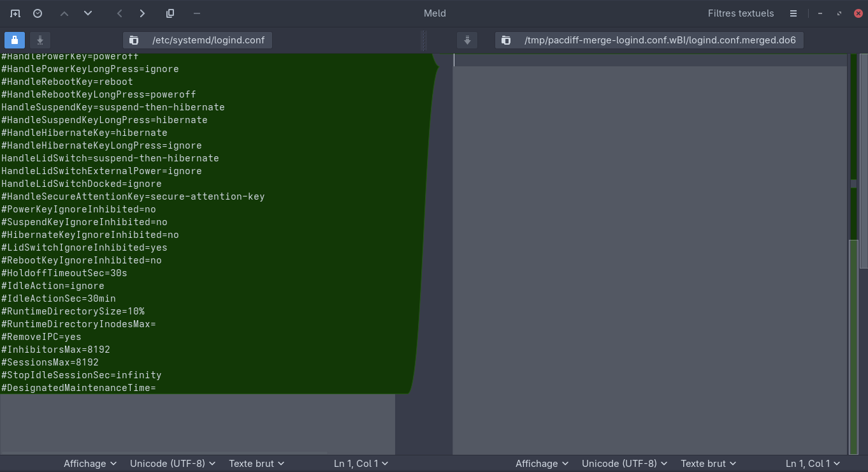
Task: Open the right pane Unicode (UTF-8) encoding dropdown
Action: (624, 464)
